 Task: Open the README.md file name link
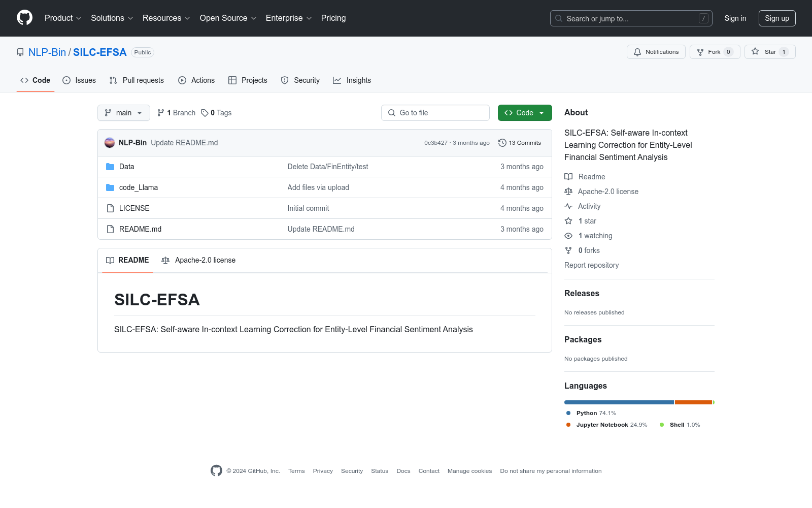tap(141, 229)
